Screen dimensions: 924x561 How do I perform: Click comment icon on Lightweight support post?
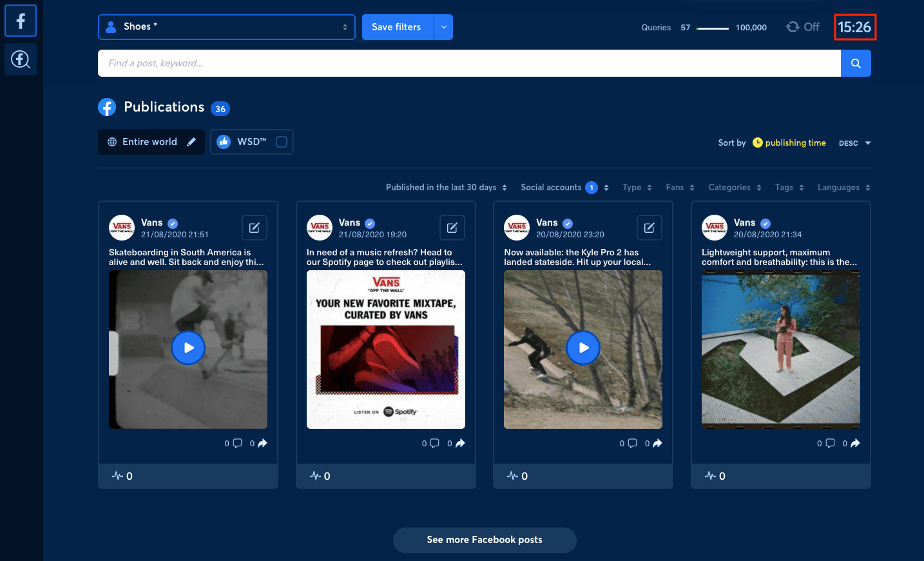click(x=830, y=443)
